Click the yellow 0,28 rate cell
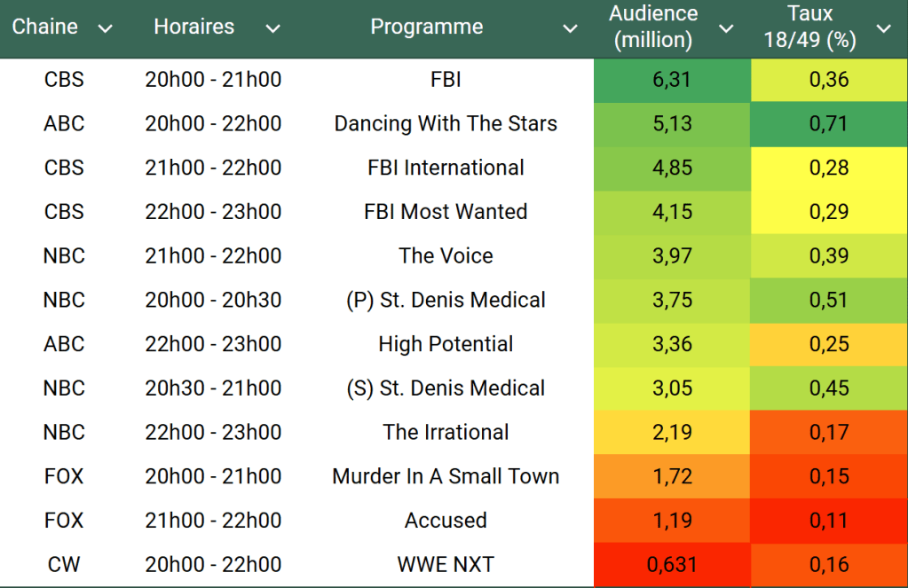 pos(829,168)
